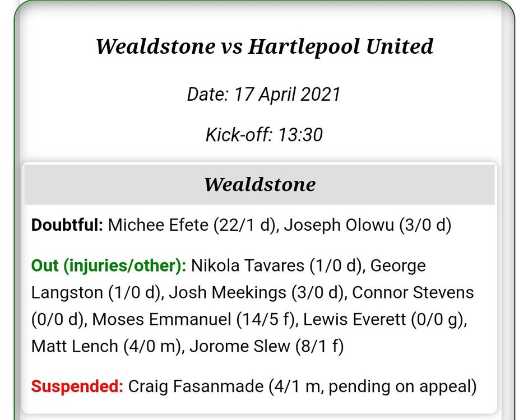The width and height of the screenshot is (528, 420).
Task: Select player Jorome Slew
Action: click(x=239, y=346)
